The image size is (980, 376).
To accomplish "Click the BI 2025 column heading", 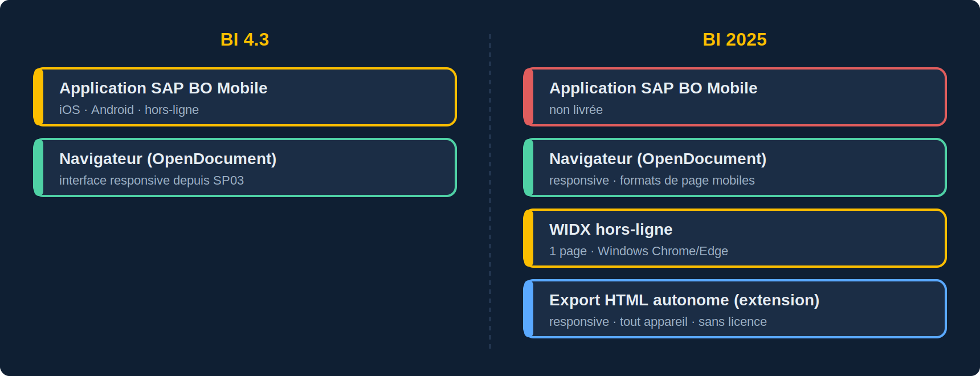I will 734,39.
